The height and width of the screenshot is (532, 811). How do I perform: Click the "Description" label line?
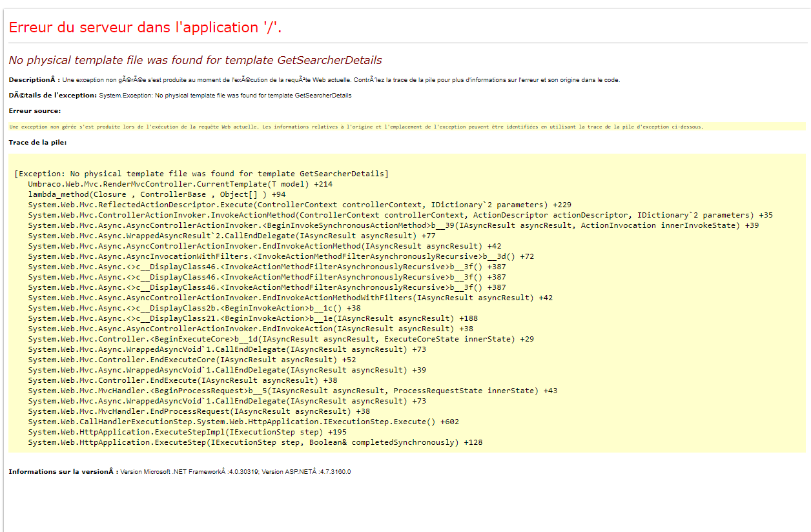coord(314,80)
